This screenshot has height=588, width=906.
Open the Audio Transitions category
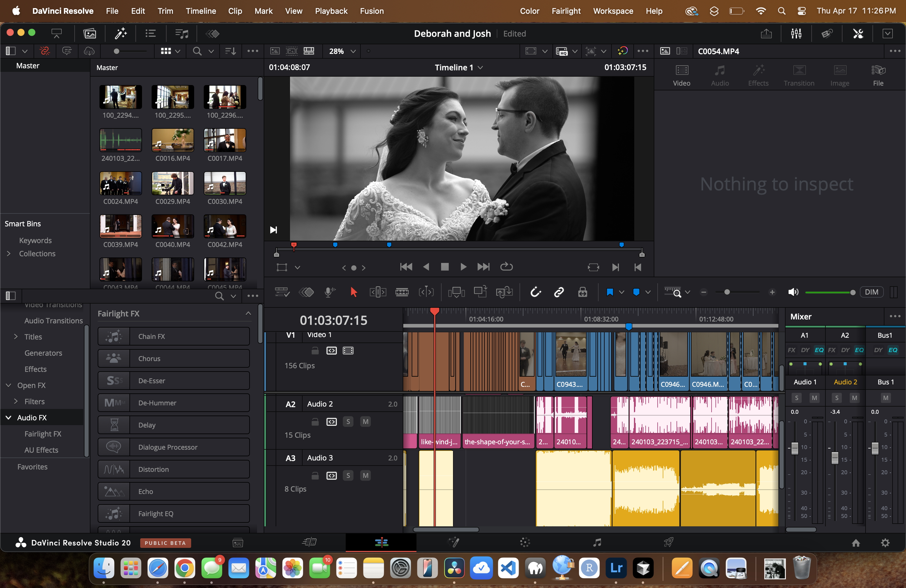click(x=53, y=321)
